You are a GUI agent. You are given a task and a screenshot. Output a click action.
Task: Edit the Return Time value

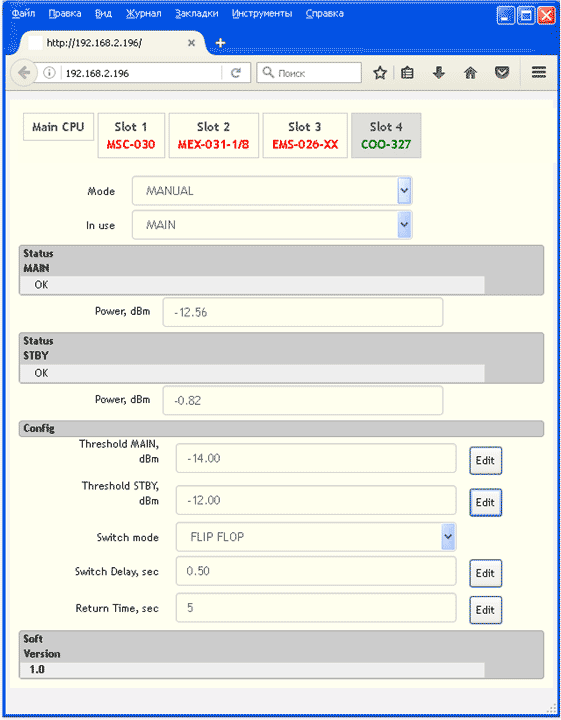pyautogui.click(x=485, y=610)
